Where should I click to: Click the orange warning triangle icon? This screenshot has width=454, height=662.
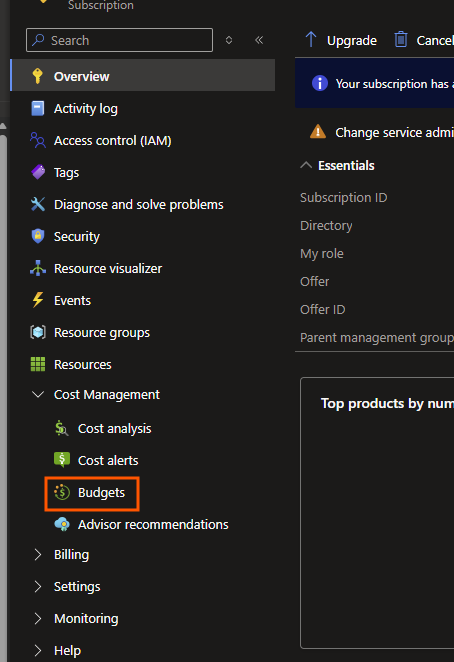coord(318,132)
